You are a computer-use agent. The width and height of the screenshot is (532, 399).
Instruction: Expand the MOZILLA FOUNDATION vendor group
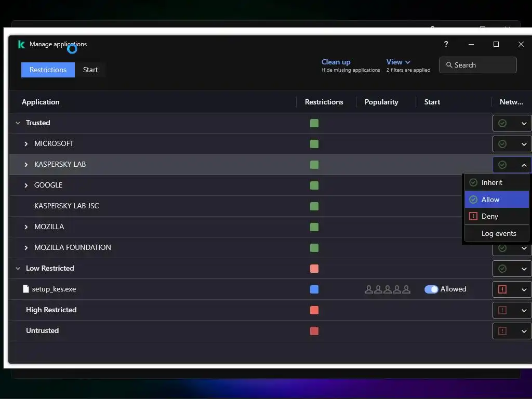26,248
